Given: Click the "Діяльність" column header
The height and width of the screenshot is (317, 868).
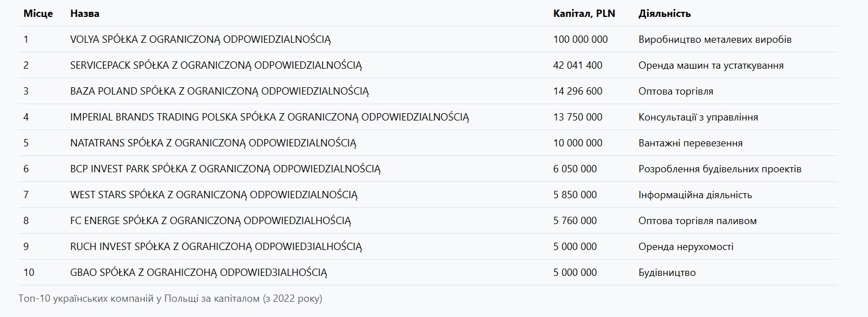Looking at the screenshot, I should 664,14.
